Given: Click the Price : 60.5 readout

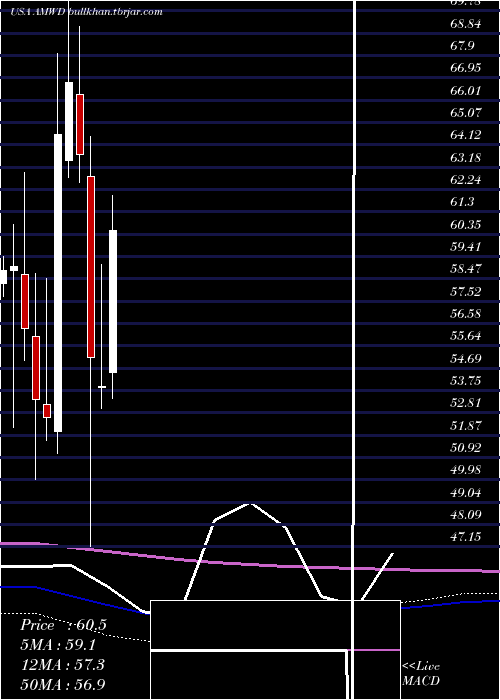Looking at the screenshot, I should point(63,625).
